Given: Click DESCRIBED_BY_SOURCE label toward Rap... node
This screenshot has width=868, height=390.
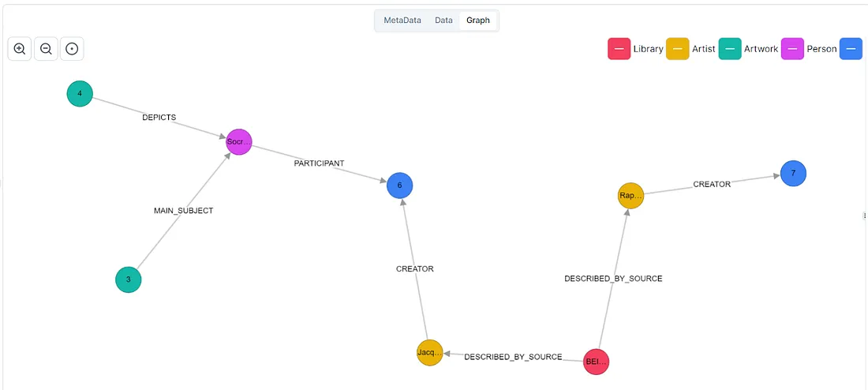Looking at the screenshot, I should [x=613, y=279].
